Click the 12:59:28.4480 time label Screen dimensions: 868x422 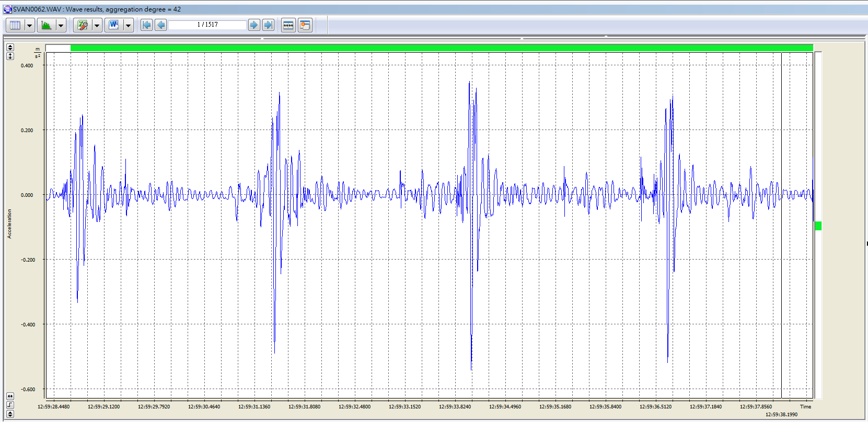(x=54, y=407)
